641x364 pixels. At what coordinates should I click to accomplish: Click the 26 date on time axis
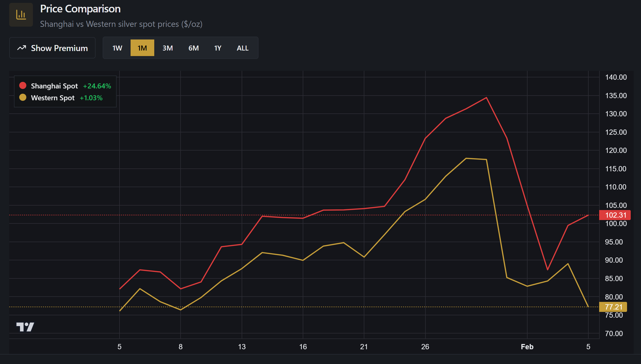[x=425, y=347]
